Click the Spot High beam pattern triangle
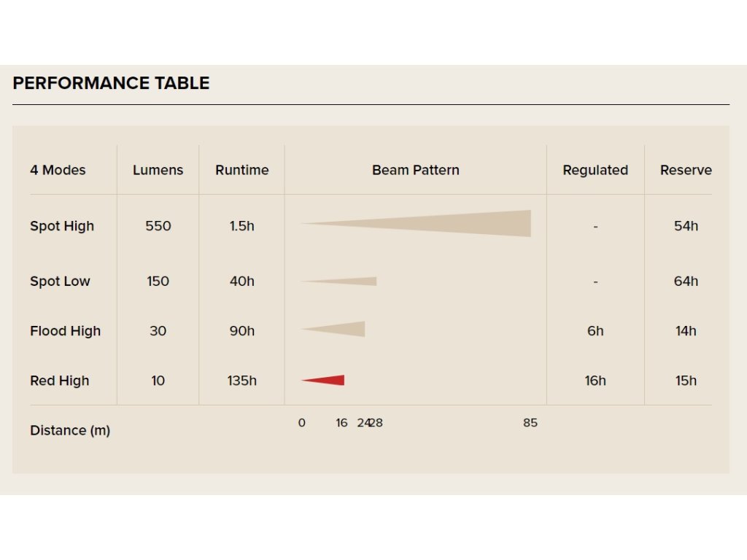The height and width of the screenshot is (560, 747). [415, 223]
